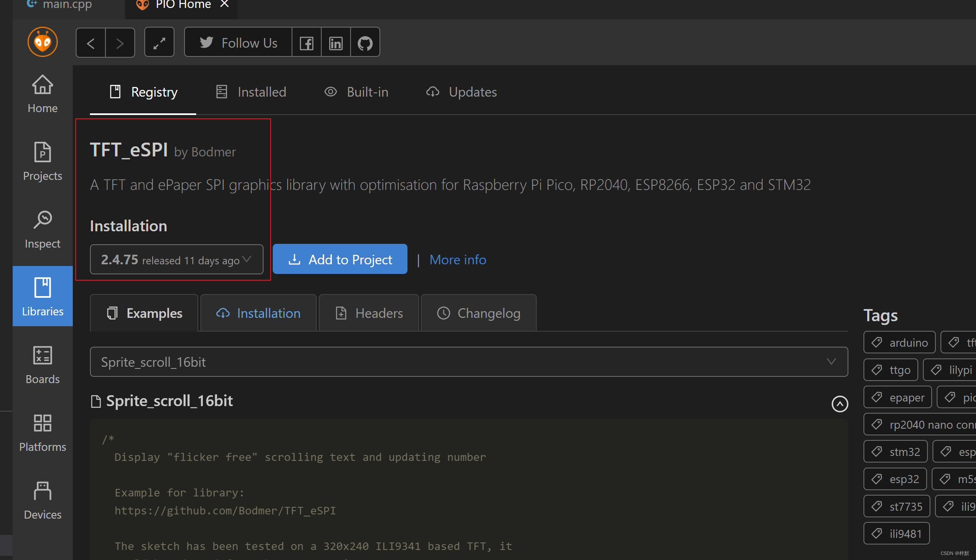Switch to the Changelog tab
The image size is (976, 560).
(479, 313)
